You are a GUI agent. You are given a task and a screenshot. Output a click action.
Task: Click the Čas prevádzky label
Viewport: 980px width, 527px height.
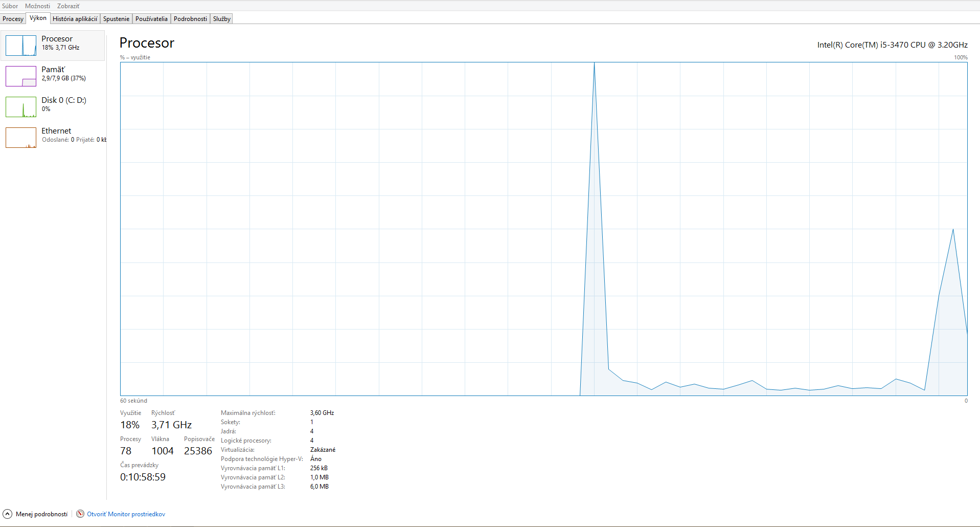click(x=139, y=465)
